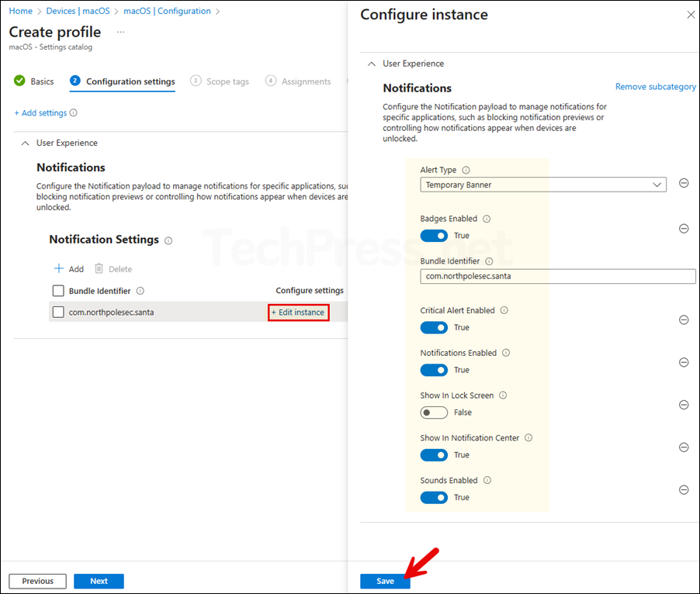Toggle the Badges Enabled switch

click(434, 236)
